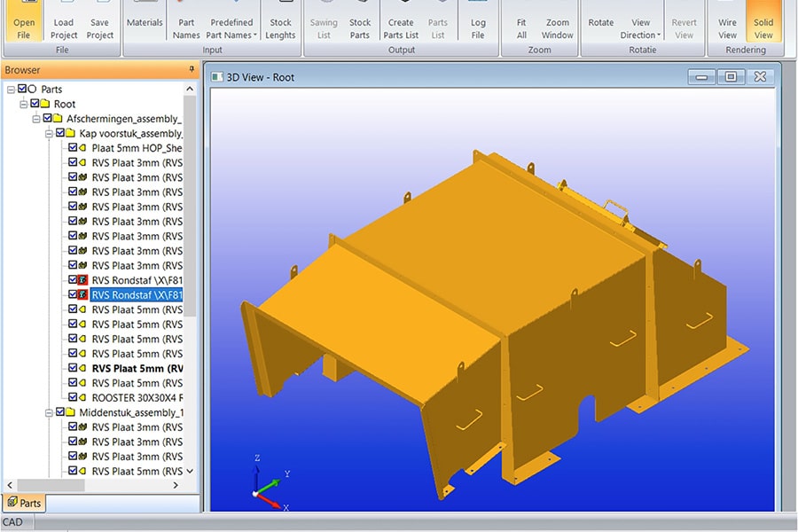Collapse the Middenstuk_assembly node
Screen dimensions: 798x532
(49, 413)
